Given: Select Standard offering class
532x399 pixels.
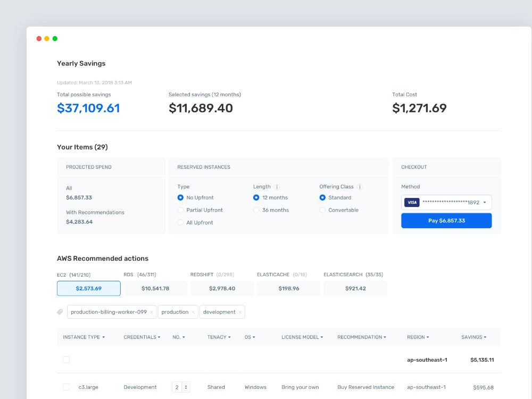Looking at the screenshot, I should point(323,197).
